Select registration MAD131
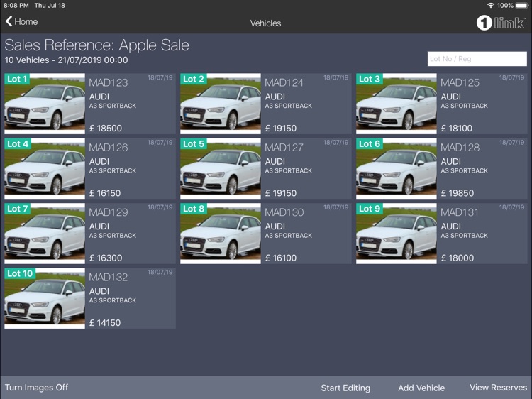 coord(460,212)
